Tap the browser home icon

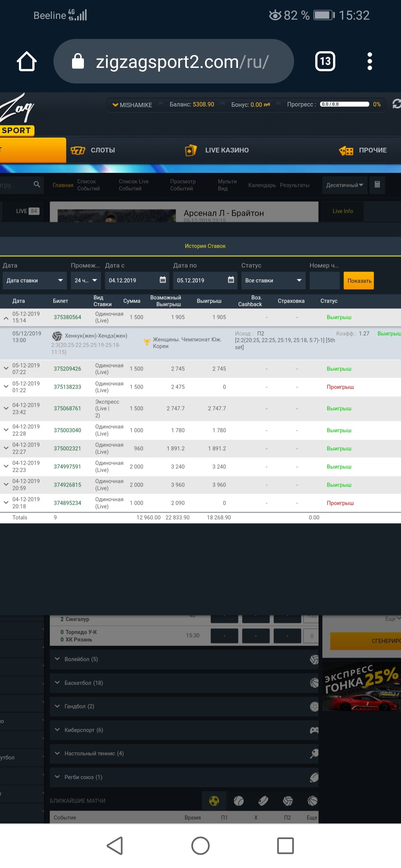pos(27,61)
